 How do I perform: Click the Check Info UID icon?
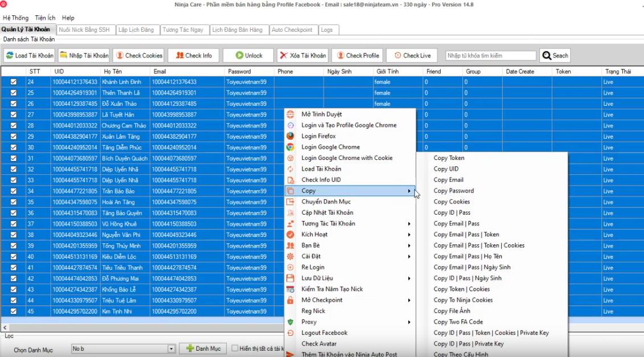(x=290, y=180)
